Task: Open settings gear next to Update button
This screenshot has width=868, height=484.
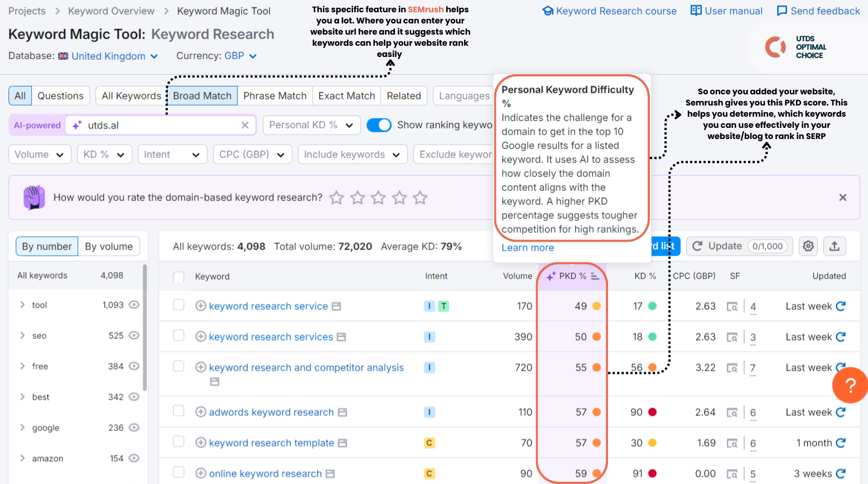Action: [x=808, y=246]
